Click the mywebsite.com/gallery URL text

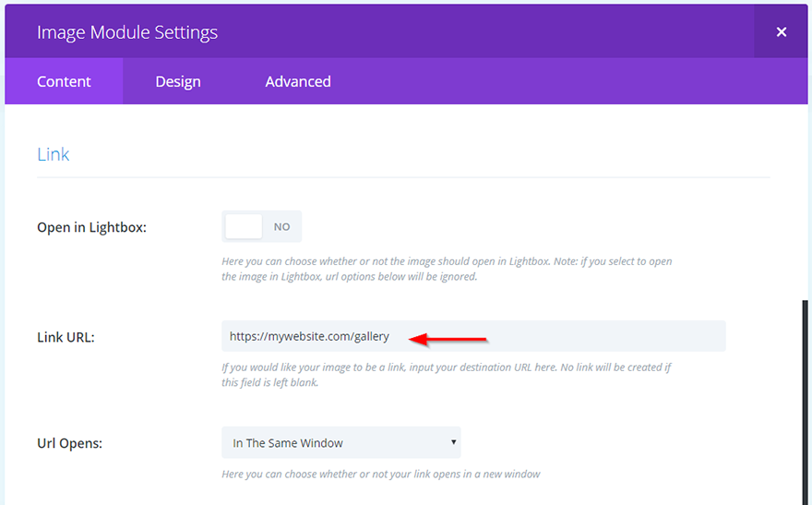(x=310, y=336)
